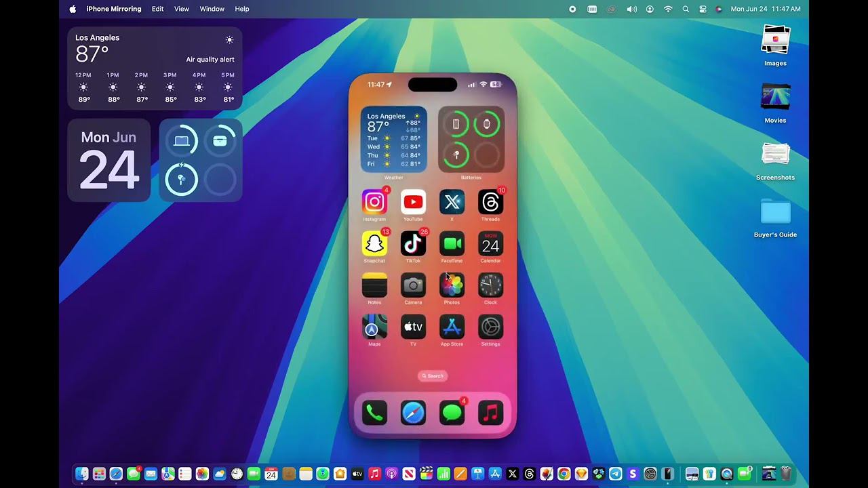Open Instagram on the mirrored iPhone
The height and width of the screenshot is (488, 868).
coord(374,202)
